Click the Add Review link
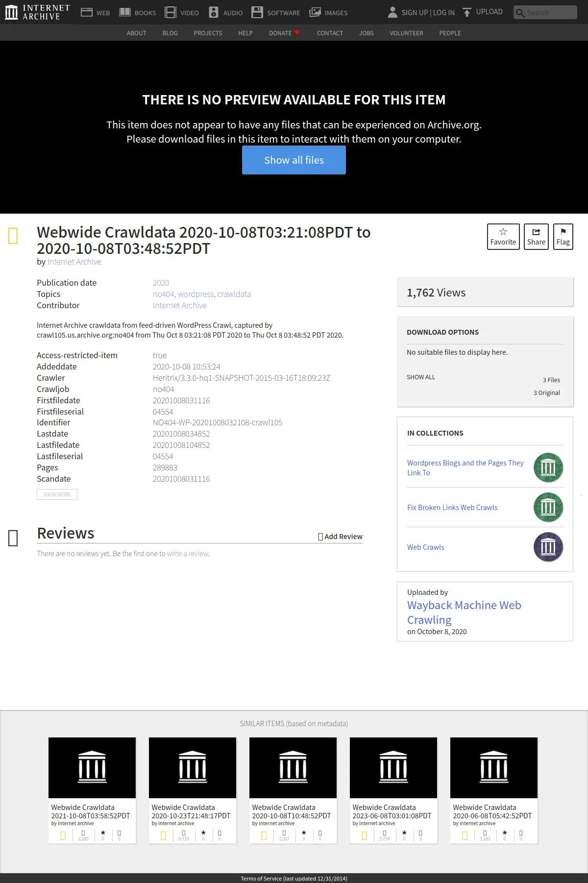Image resolution: width=588 pixels, height=883 pixels. pyautogui.click(x=340, y=537)
